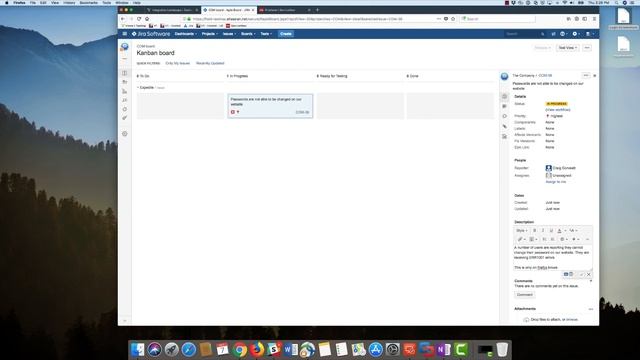Jump to Details section icon
Screen dimensions: 640x360
tap(504, 96)
